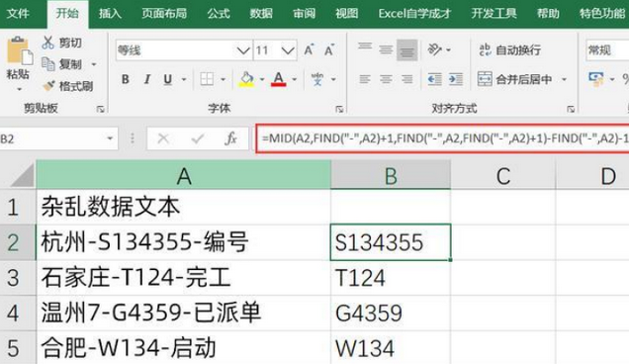Viewport: 629px width, 364px height.
Task: Select the Format Painter (格式刷)
Action: pos(67,86)
